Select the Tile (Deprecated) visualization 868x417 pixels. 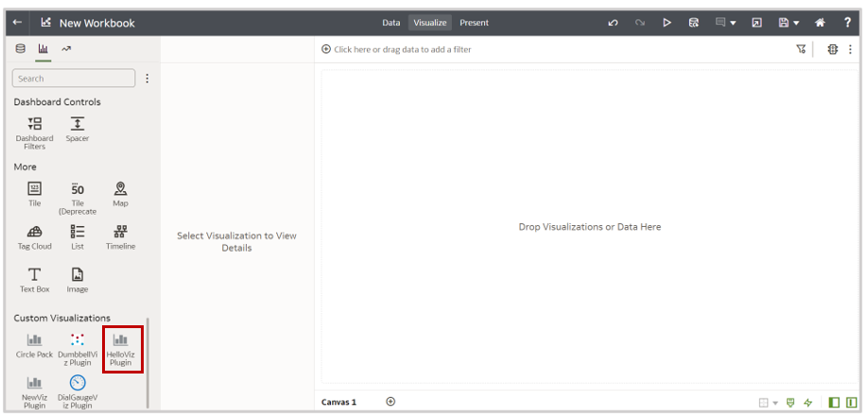coord(78,199)
